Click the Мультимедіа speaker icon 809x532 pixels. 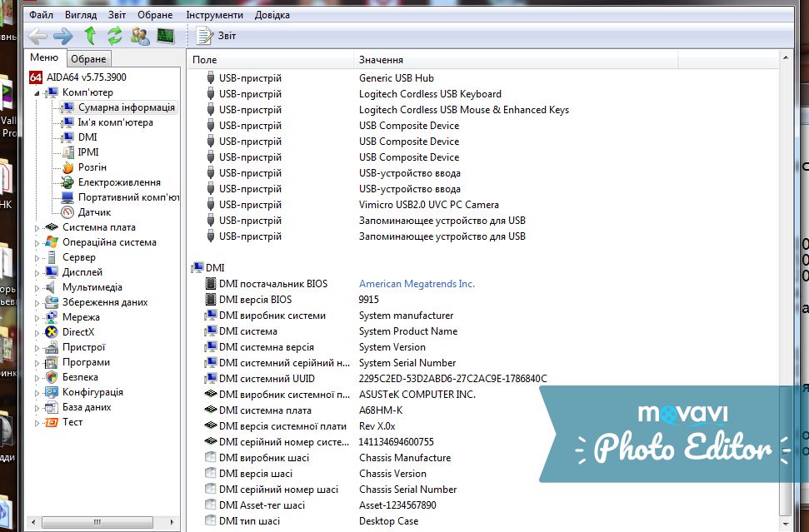[x=52, y=286]
